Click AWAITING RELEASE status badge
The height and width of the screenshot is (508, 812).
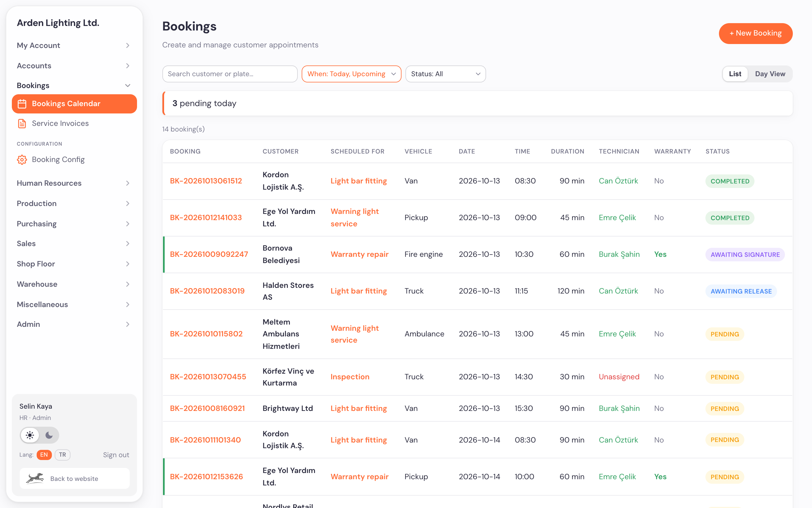(741, 291)
